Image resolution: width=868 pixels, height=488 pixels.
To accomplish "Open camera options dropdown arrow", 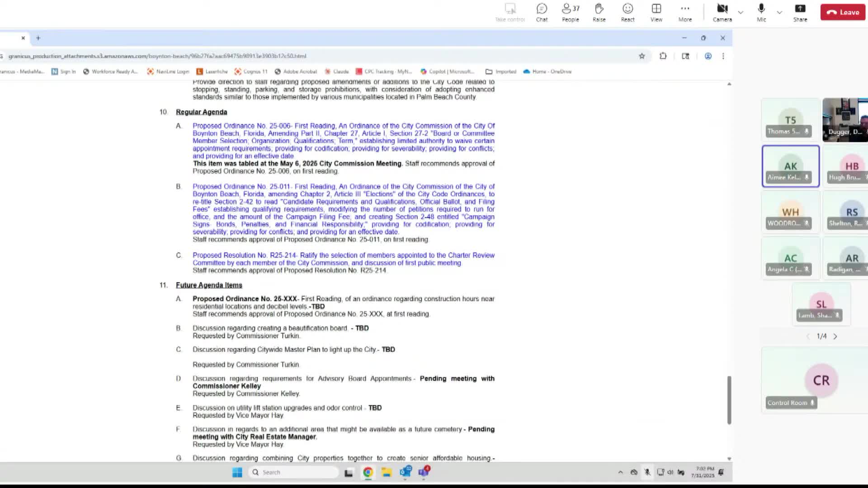I will click(x=741, y=13).
